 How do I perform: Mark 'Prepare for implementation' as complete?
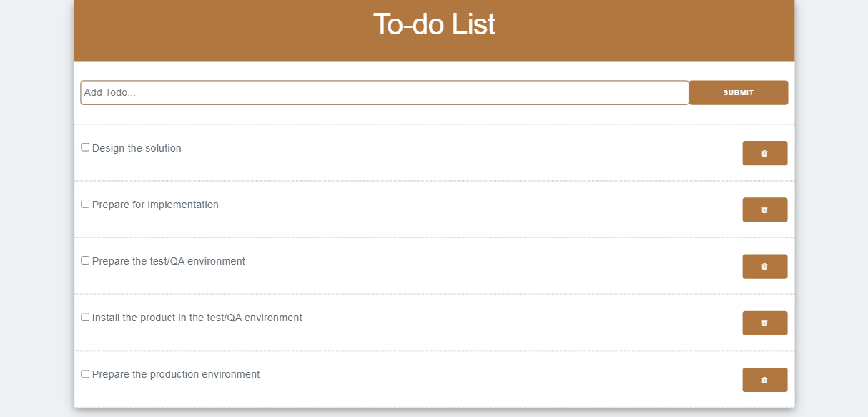[x=84, y=203]
